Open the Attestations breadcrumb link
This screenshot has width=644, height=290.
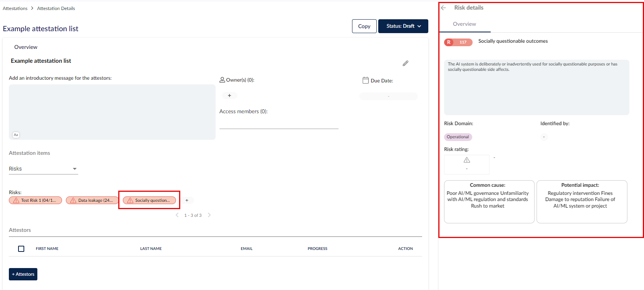tap(15, 8)
